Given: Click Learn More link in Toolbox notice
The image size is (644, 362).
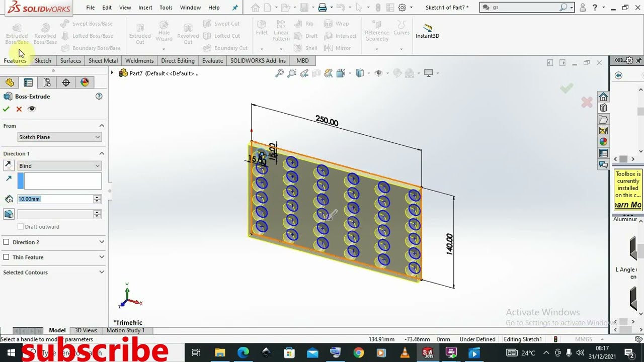Looking at the screenshot, I should pos(628,205).
